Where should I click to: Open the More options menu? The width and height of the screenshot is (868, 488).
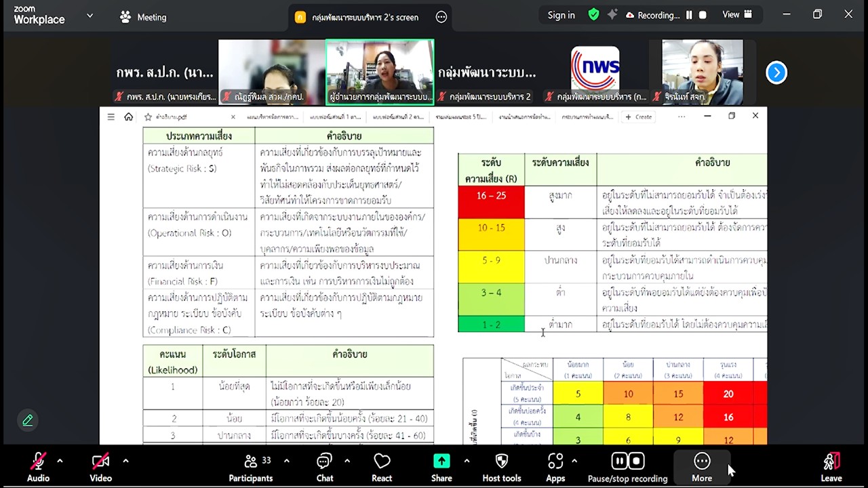702,466
